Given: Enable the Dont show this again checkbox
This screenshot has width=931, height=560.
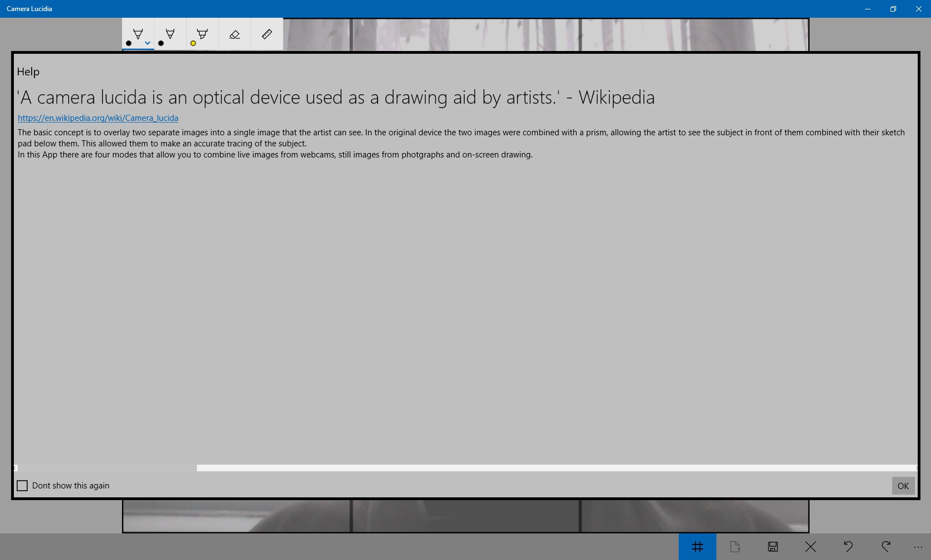Looking at the screenshot, I should click(x=22, y=485).
